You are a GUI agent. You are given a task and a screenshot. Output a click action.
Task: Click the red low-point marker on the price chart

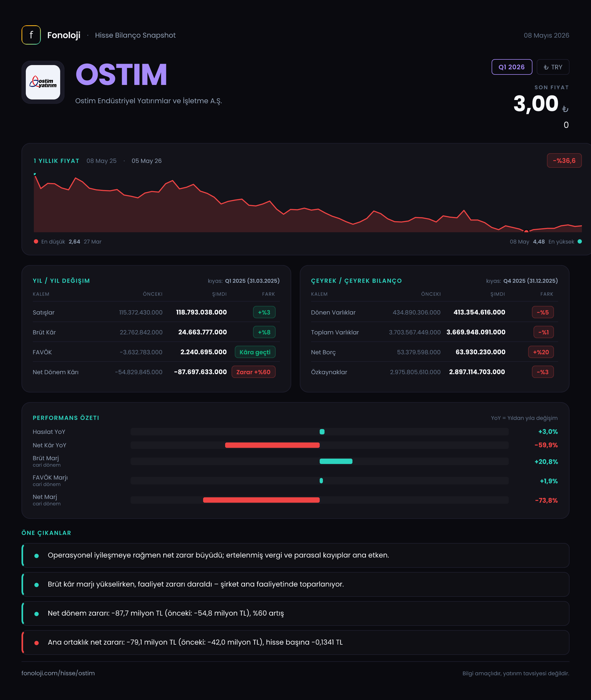point(526,231)
